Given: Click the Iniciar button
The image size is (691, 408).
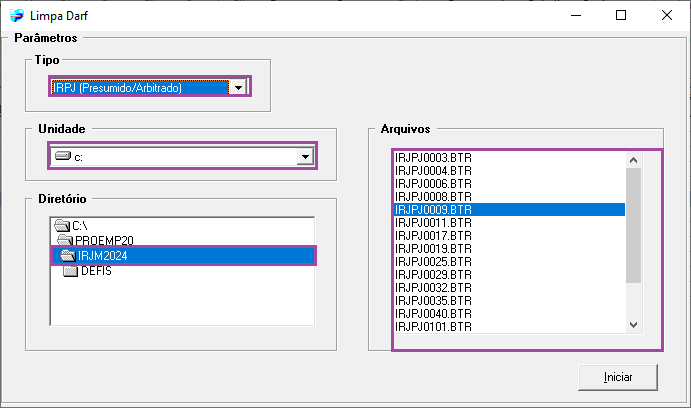Looking at the screenshot, I should [618, 377].
